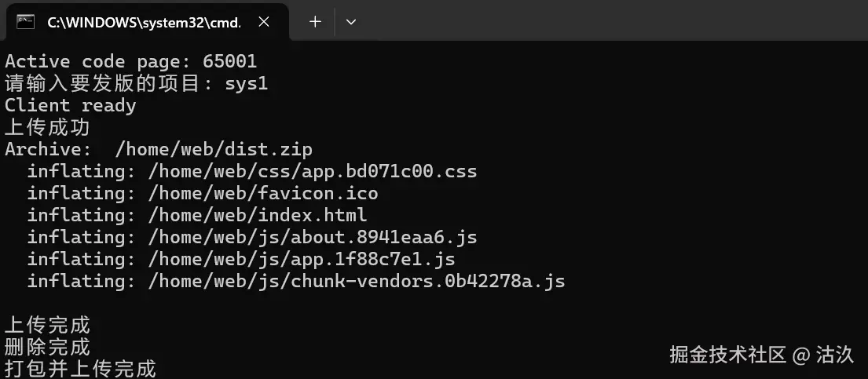The width and height of the screenshot is (868, 379).
Task: Click the 'Client ready' output line
Action: tap(70, 106)
